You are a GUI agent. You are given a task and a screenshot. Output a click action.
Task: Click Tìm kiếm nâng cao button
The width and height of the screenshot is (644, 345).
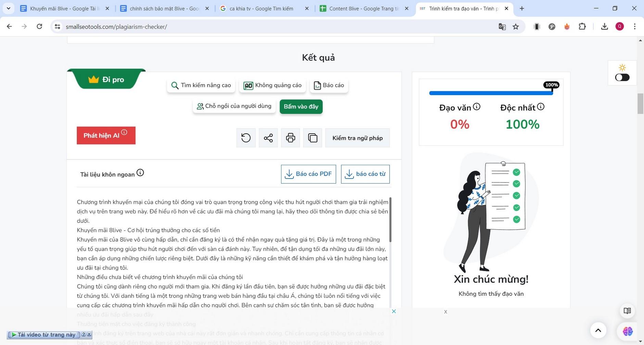click(201, 85)
